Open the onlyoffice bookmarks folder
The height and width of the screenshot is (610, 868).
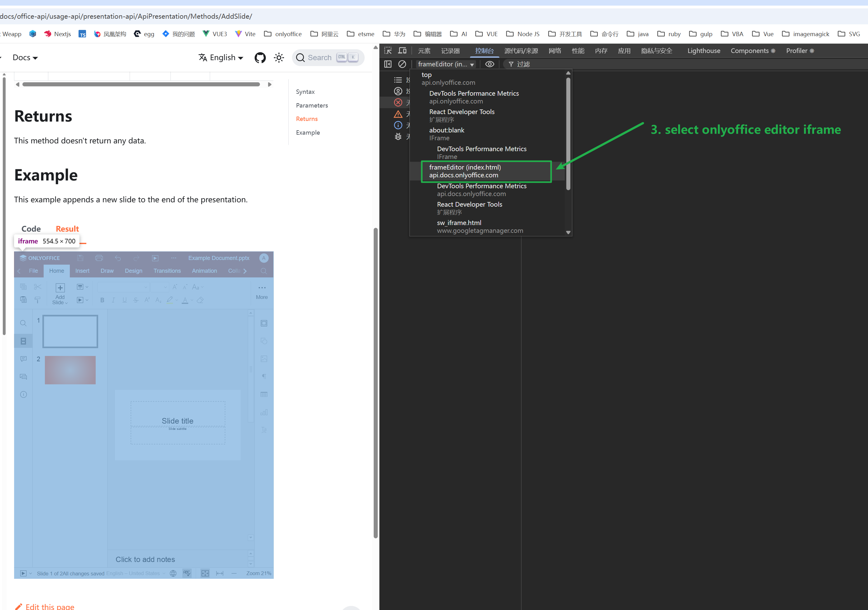[x=283, y=34]
